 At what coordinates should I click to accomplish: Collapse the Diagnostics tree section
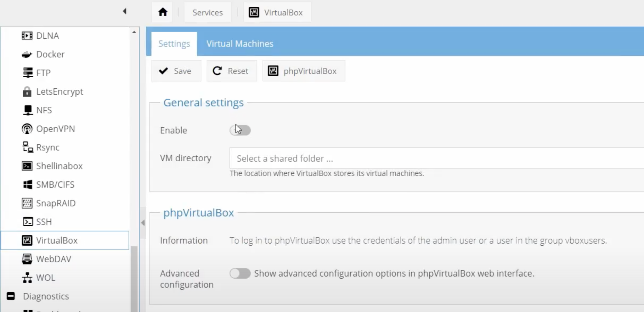[x=11, y=296]
